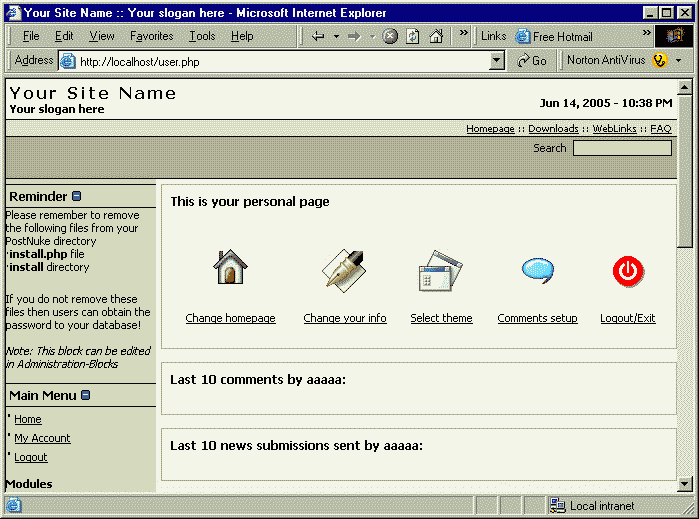The image size is (699, 519).
Task: Open the Tools menu
Action: pyautogui.click(x=202, y=36)
